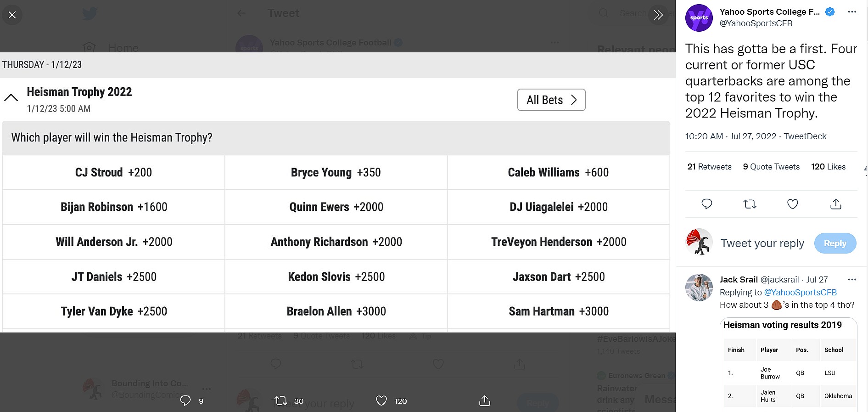
Task: Open more options on Jack Srail's reply
Action: click(x=852, y=279)
